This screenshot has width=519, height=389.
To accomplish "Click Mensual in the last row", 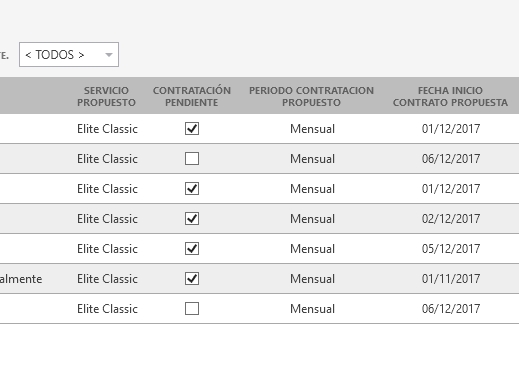I will pyautogui.click(x=312, y=309).
